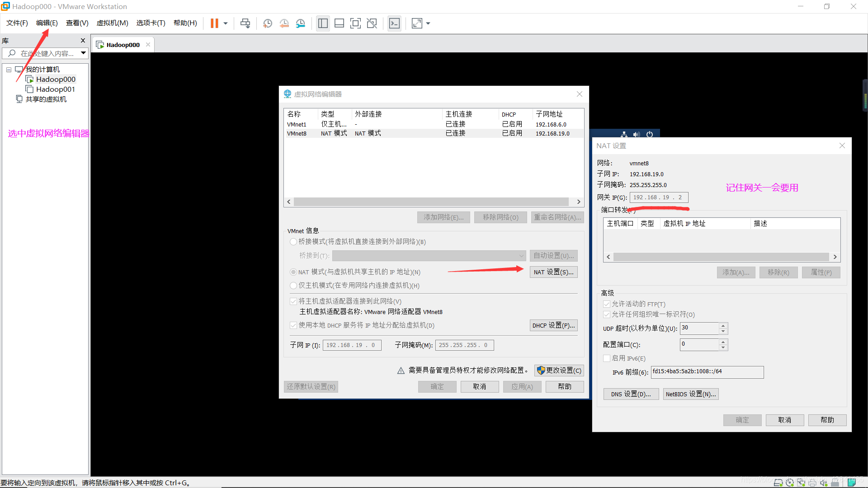Take a snapshot of this virtual machine
The width and height of the screenshot is (868, 488).
268,23
